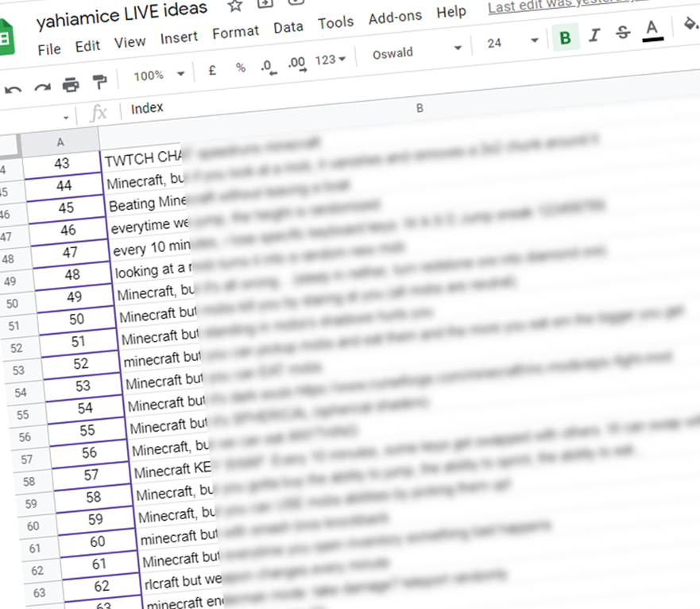Open the Tools menu
The image size is (700, 609).
pyautogui.click(x=336, y=22)
